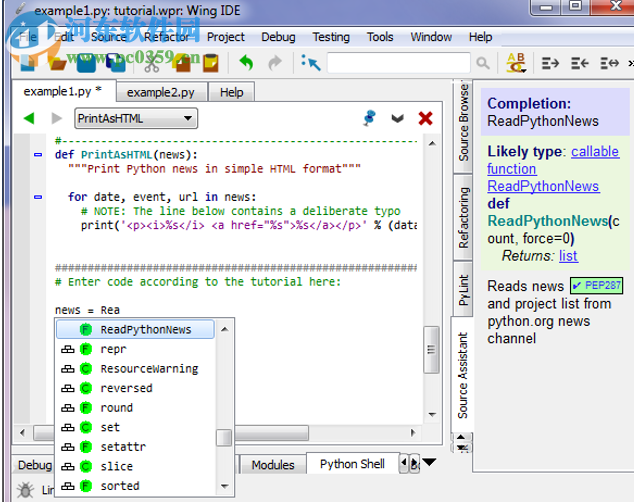
Task: Click the green F icon next to ReadPythonNews
Action: [x=86, y=329]
